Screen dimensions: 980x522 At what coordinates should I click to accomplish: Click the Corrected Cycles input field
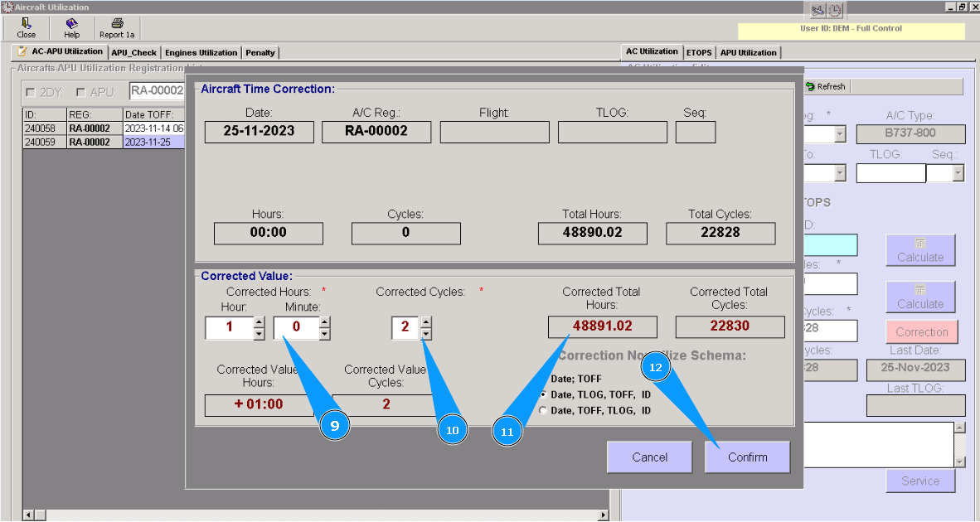[405, 328]
